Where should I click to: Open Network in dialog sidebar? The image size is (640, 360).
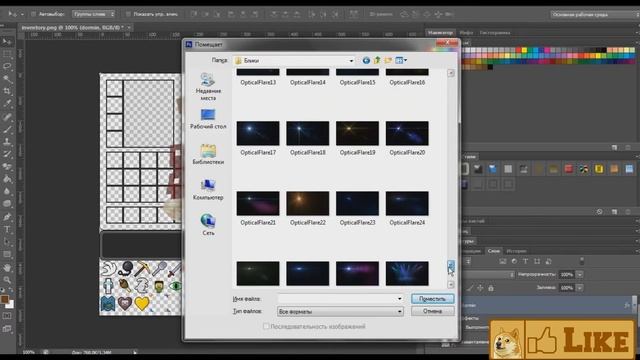[208, 225]
